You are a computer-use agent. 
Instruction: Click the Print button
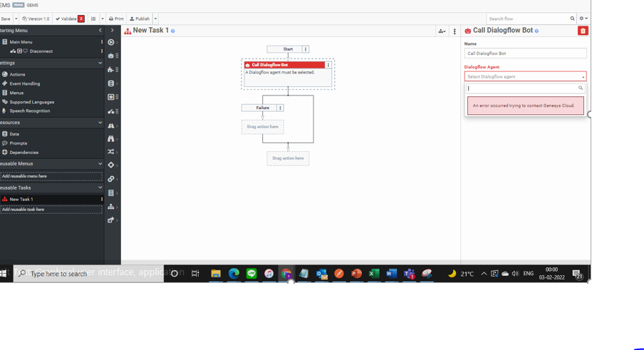tap(116, 19)
